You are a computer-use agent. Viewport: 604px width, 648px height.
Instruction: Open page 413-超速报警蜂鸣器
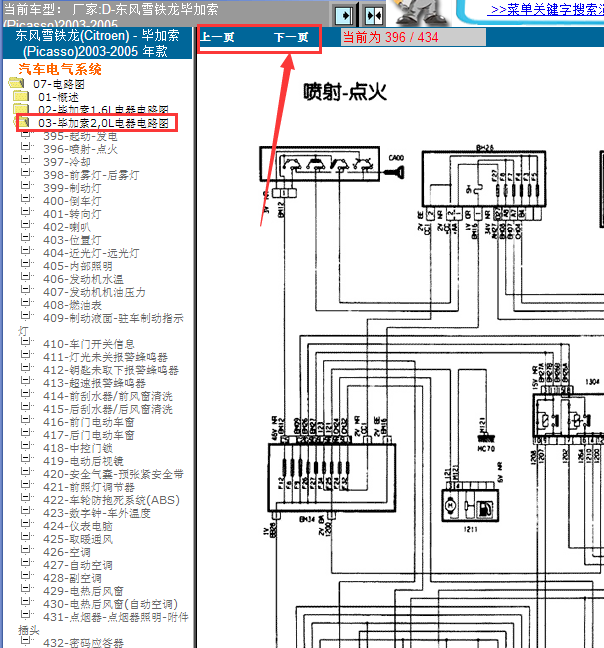[94, 383]
